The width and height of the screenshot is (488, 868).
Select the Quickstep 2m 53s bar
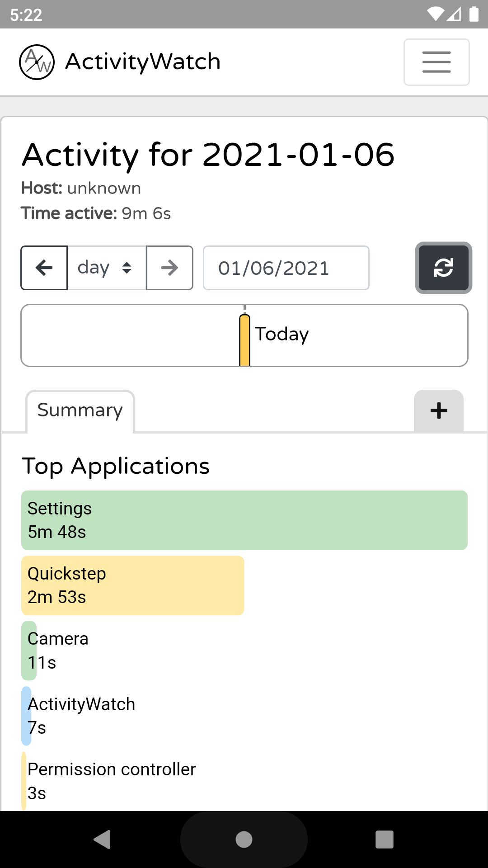(x=133, y=585)
